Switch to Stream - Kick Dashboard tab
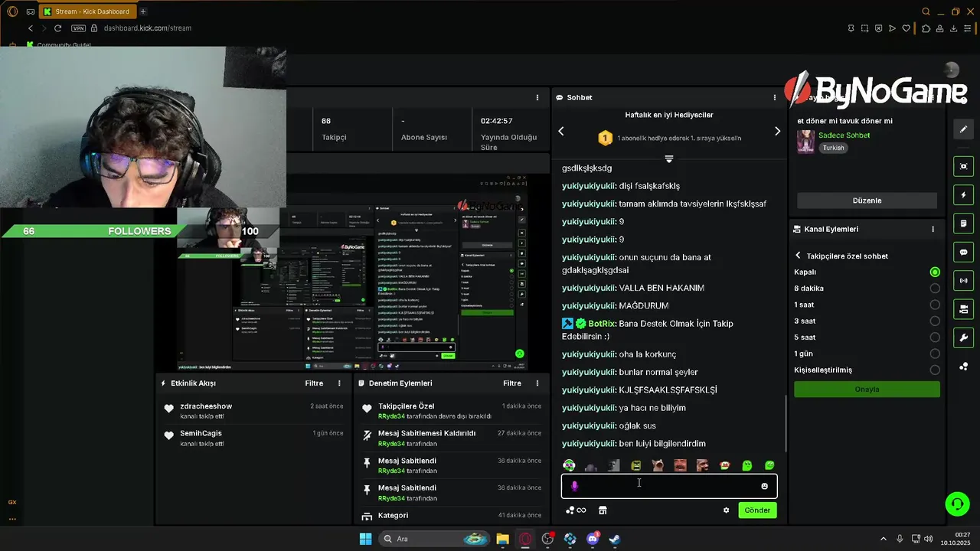 87,11
